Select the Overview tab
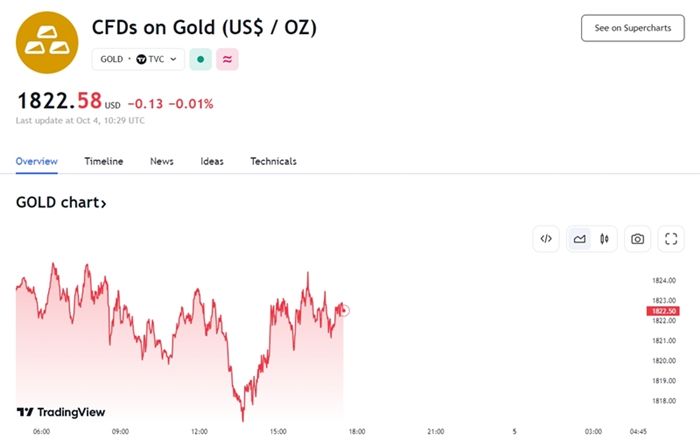The height and width of the screenshot is (446, 700). pyautogui.click(x=37, y=161)
